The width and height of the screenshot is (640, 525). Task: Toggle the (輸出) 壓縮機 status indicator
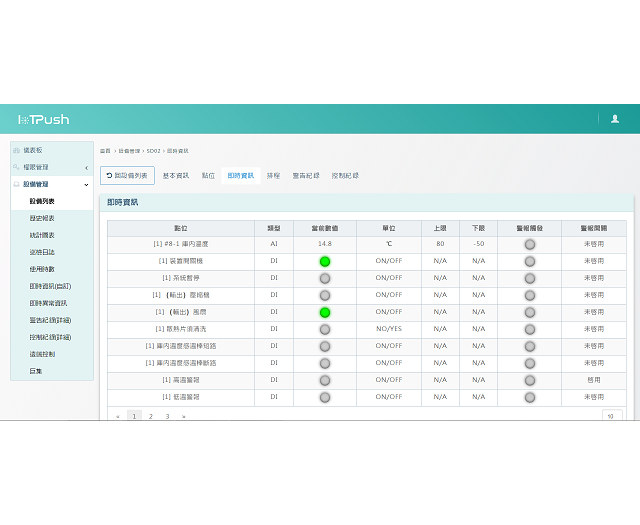click(x=325, y=295)
